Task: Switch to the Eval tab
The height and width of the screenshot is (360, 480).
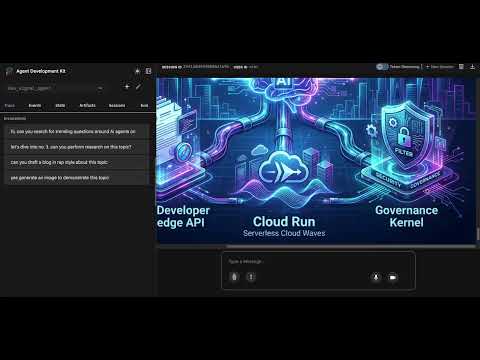Action: [144, 105]
